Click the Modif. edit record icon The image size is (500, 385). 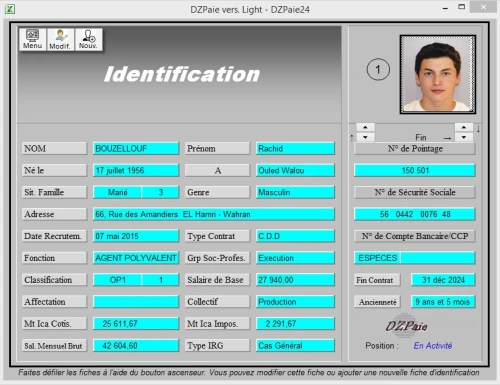point(60,39)
